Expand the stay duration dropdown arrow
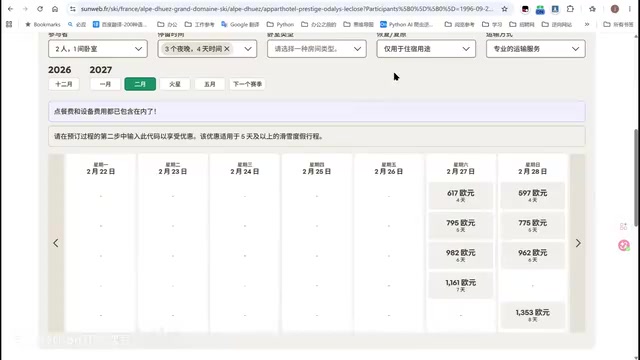This screenshot has width=640, height=360. (248, 49)
